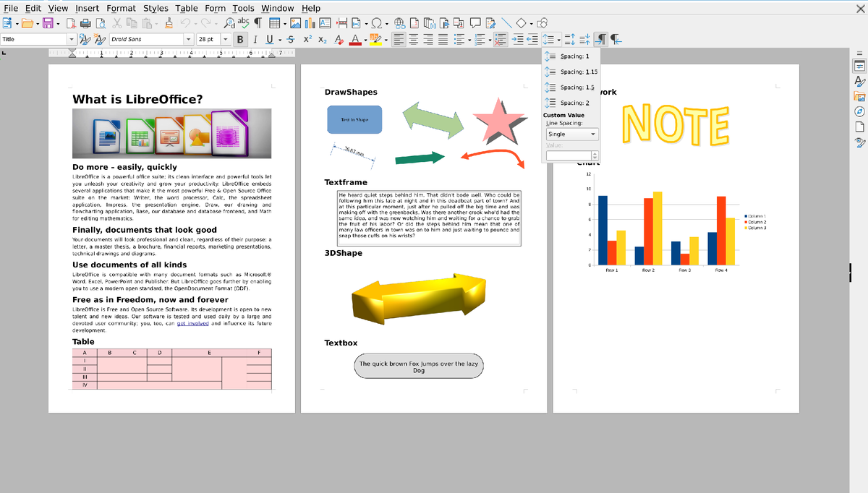Open the Table menu
Viewport: 868px width, 493px height.
pyautogui.click(x=186, y=8)
